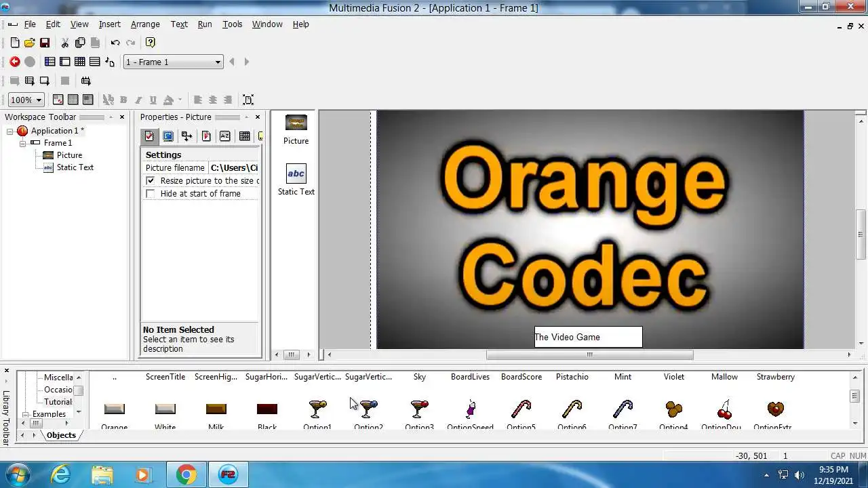
Task: Click the red back arrow button
Action: (15, 62)
